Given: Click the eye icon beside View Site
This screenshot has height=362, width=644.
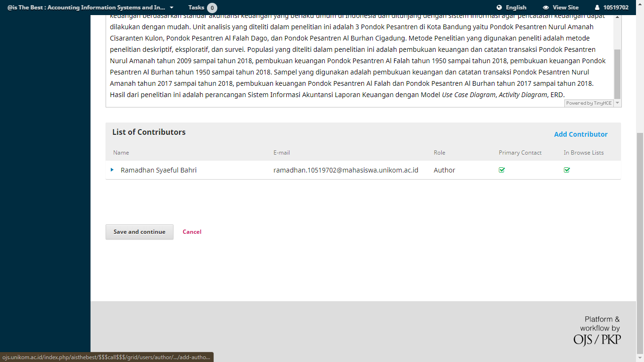Looking at the screenshot, I should tap(546, 8).
